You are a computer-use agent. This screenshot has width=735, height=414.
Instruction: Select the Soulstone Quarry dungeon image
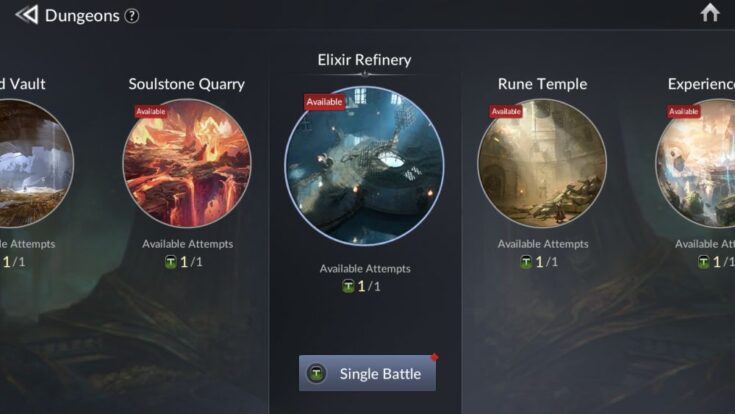click(x=187, y=163)
